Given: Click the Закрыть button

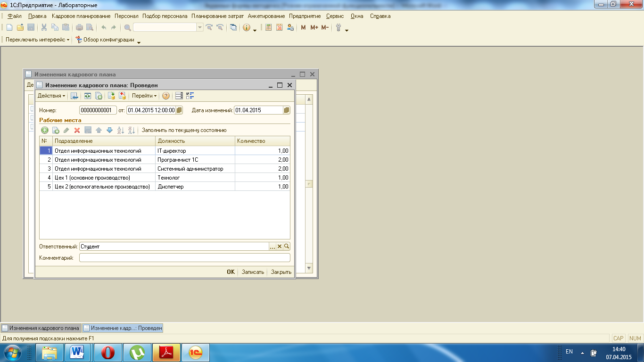Looking at the screenshot, I should pos(281,272).
